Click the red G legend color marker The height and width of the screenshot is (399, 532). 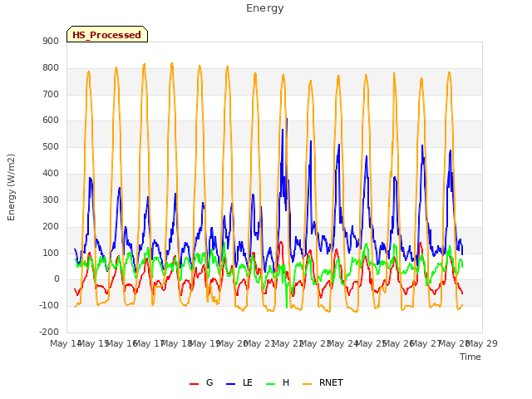[194, 384]
